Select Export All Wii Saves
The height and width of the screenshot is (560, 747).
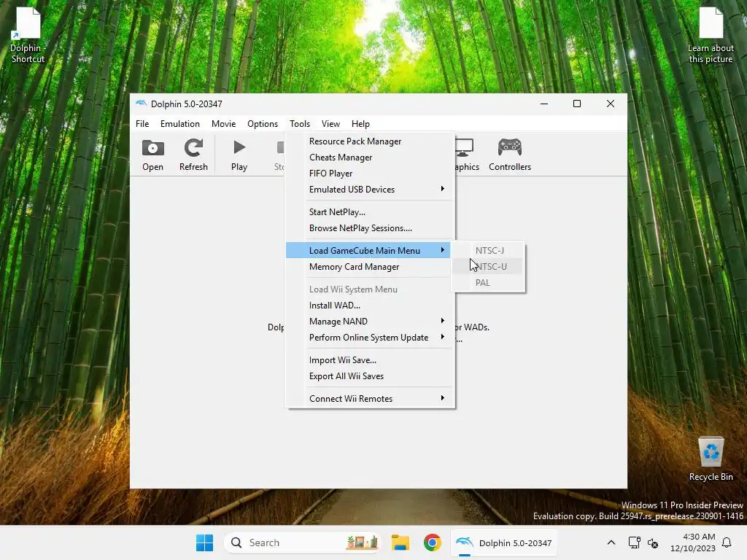point(370,376)
